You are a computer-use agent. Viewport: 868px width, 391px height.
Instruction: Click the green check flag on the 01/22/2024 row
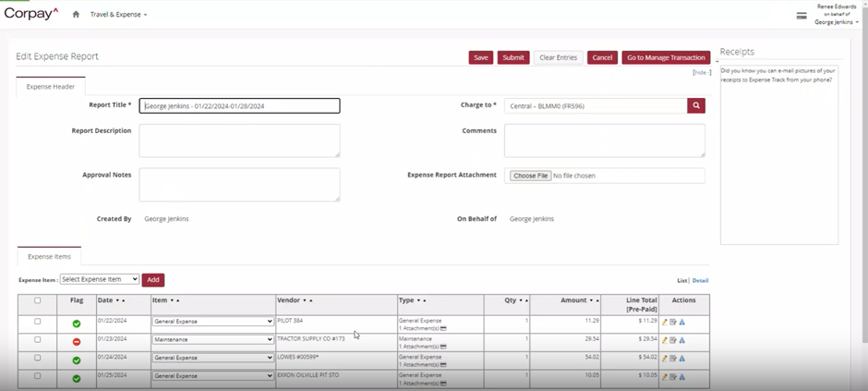[x=77, y=324]
